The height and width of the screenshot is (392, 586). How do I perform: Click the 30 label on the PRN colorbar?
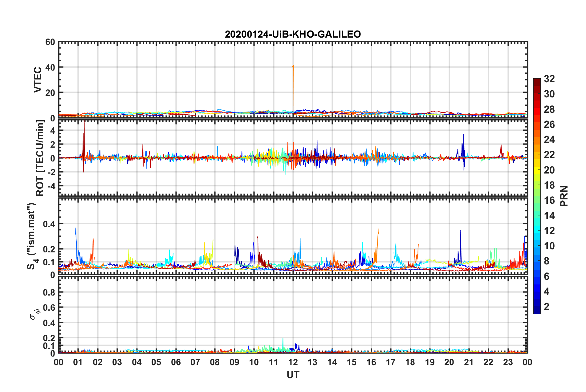[x=549, y=94]
